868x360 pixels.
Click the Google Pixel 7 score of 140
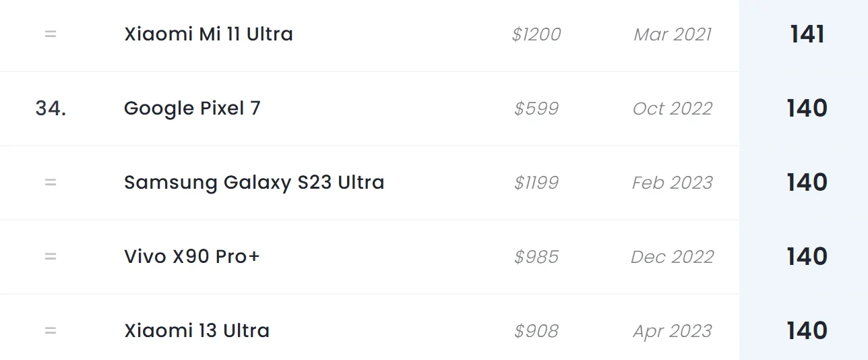point(807,109)
